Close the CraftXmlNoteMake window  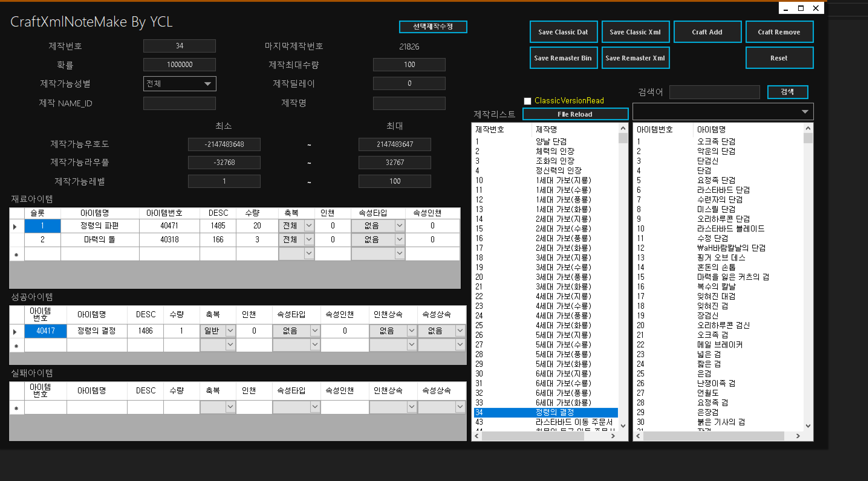[x=816, y=8]
